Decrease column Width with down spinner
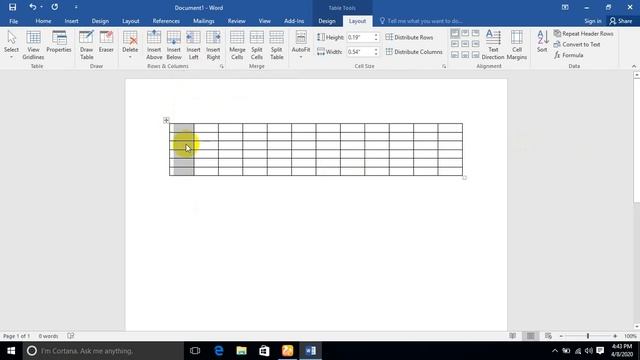 376,54
